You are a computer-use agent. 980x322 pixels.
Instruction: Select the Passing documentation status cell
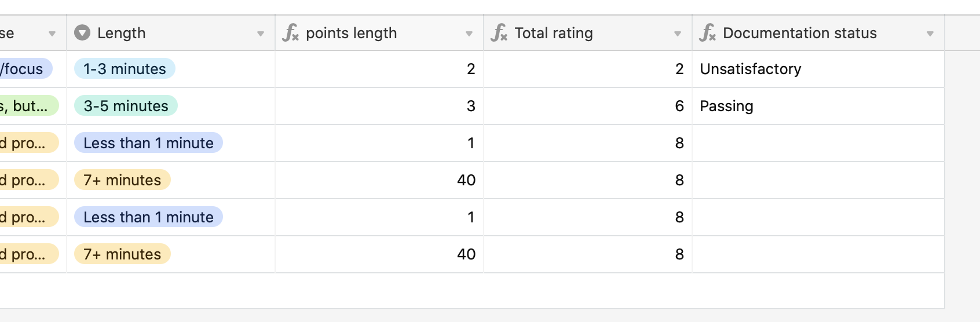point(818,106)
